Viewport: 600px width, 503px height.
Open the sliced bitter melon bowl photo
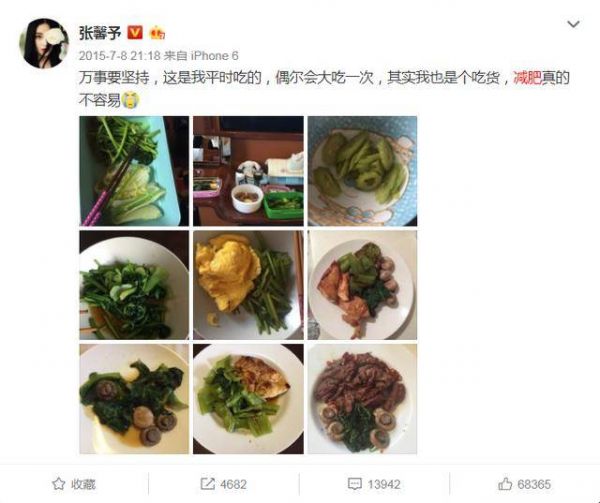tap(362, 171)
